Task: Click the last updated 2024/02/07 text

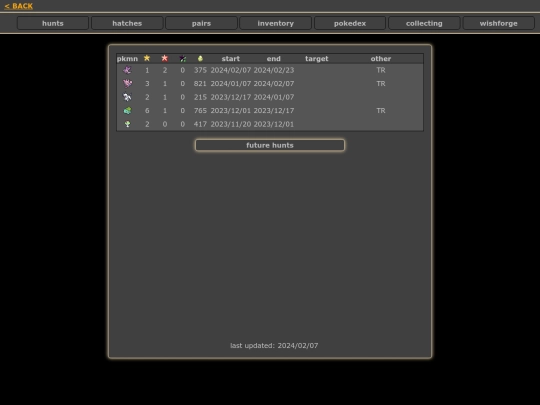Action: tap(274, 345)
